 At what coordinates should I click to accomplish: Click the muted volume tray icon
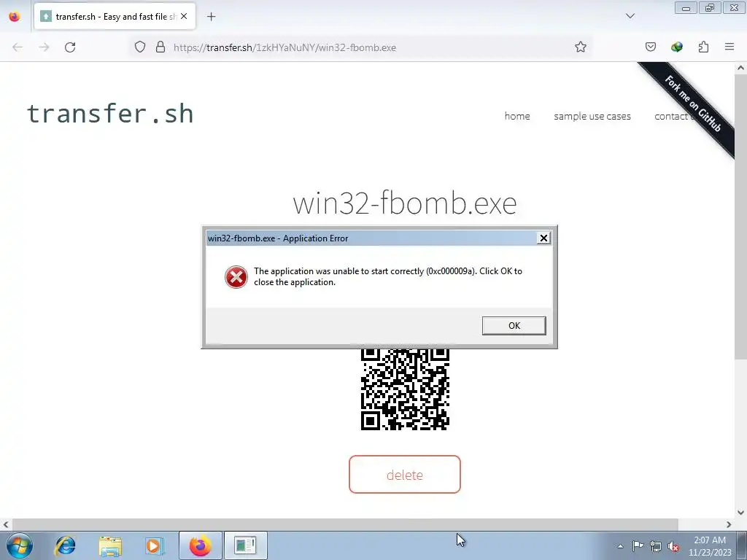tap(673, 546)
